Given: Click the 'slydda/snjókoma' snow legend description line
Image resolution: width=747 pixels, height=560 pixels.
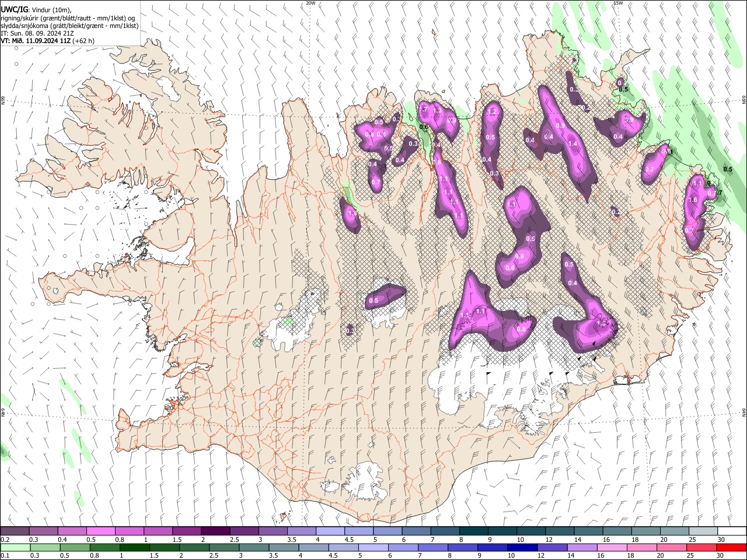Looking at the screenshot, I should [x=69, y=26].
